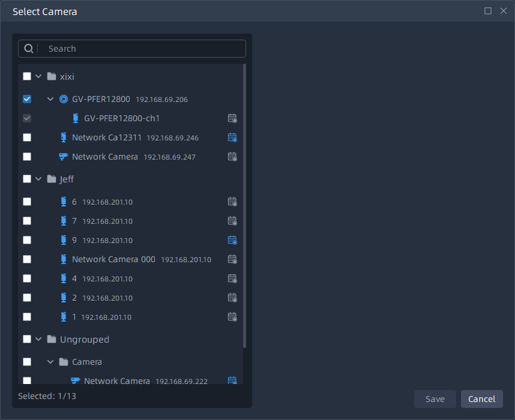Collapse the xixi folder

pos(38,76)
